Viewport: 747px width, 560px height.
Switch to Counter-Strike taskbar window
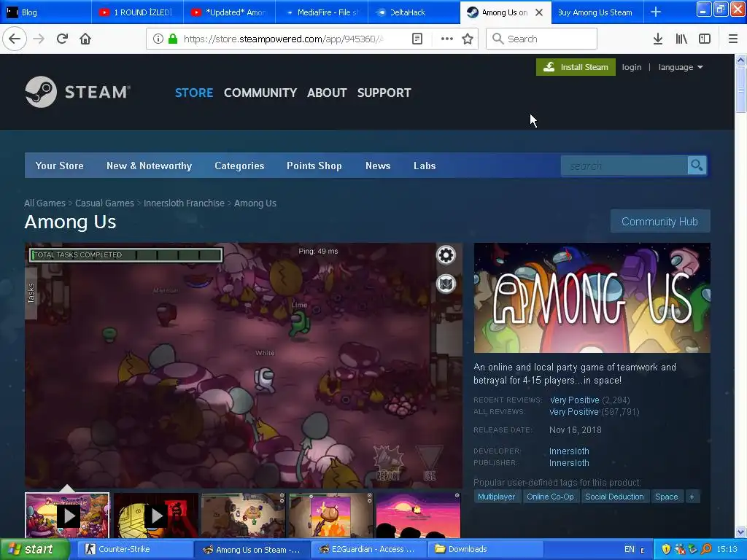point(133,549)
